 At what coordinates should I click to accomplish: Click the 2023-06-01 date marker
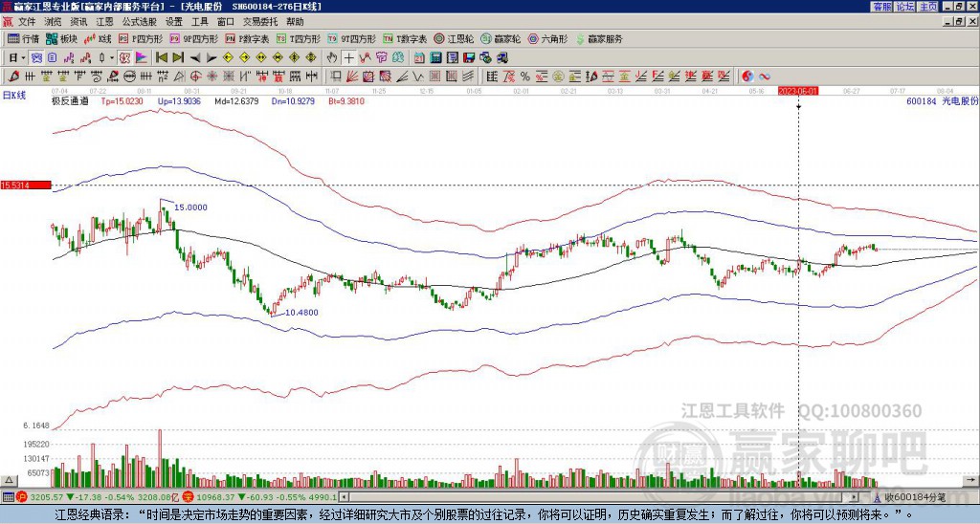tap(798, 91)
